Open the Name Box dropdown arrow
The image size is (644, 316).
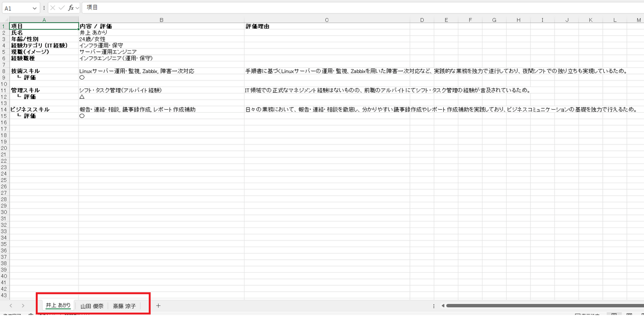click(x=35, y=9)
